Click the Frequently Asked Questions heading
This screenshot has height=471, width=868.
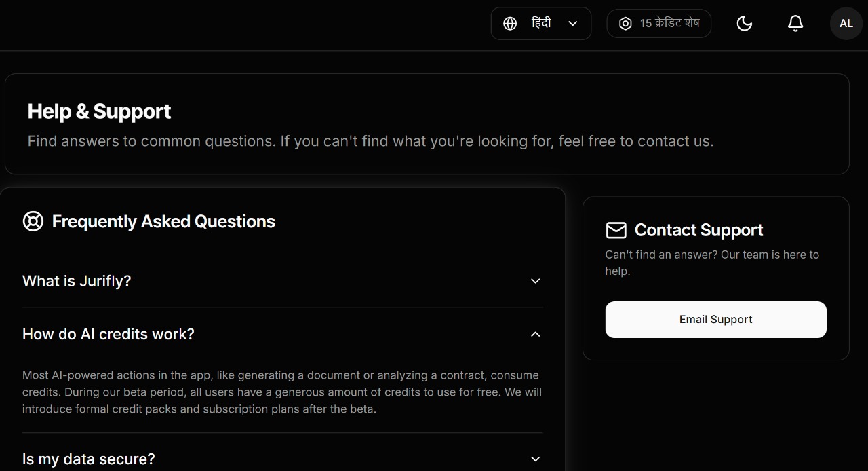point(163,221)
